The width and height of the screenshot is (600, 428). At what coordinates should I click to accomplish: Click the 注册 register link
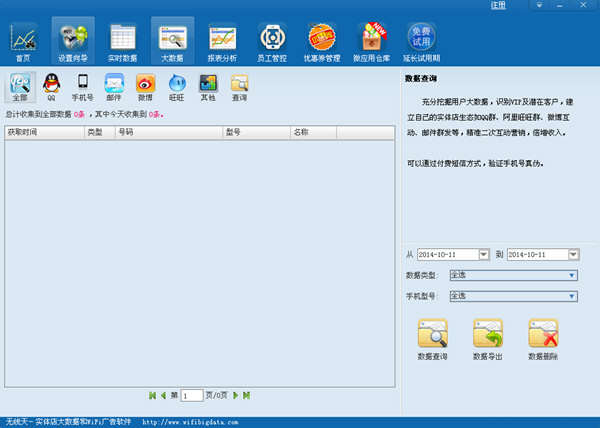click(498, 6)
